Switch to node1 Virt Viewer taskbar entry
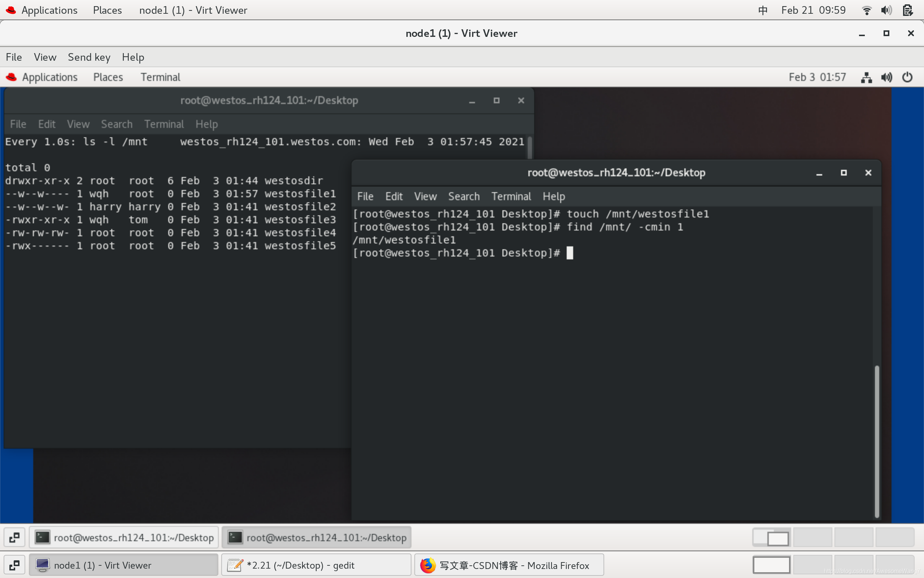Screen dimensions: 924x578 [x=124, y=565]
